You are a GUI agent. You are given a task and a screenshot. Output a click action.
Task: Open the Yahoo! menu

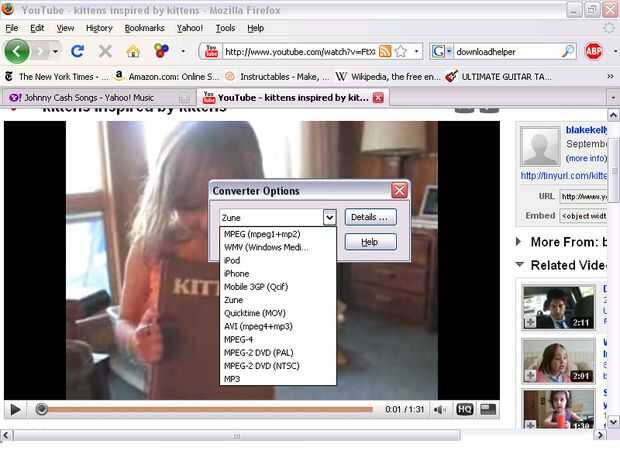pyautogui.click(x=190, y=28)
